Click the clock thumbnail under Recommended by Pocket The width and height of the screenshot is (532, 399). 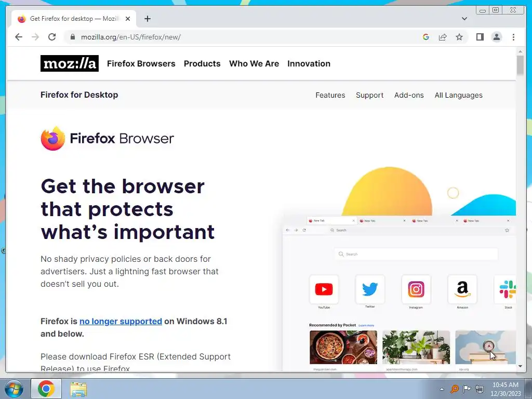coord(486,348)
